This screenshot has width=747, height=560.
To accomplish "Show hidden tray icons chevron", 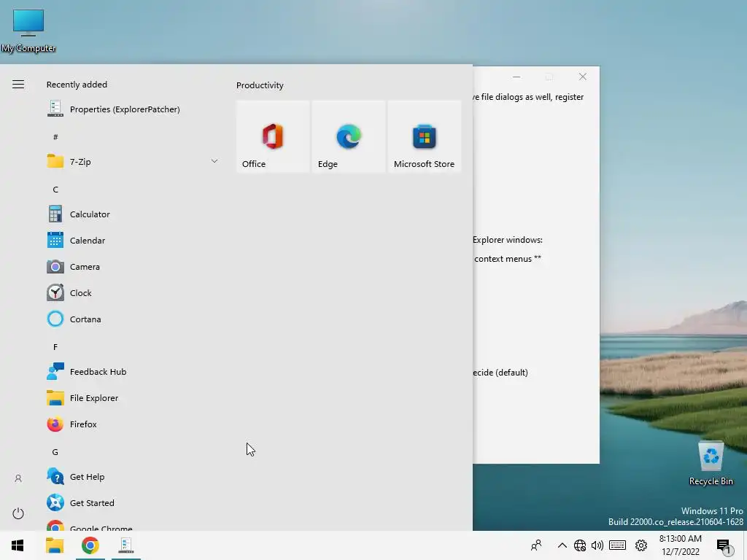I will [x=562, y=545].
